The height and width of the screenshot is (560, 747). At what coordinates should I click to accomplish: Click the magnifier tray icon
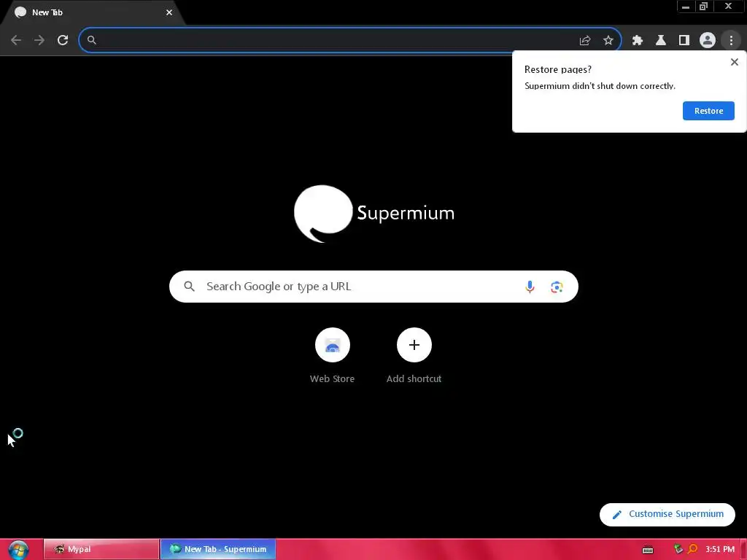click(693, 549)
